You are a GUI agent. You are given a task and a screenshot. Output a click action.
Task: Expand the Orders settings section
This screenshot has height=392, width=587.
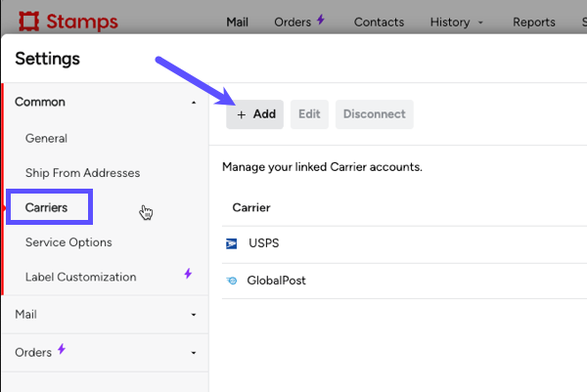coord(194,353)
